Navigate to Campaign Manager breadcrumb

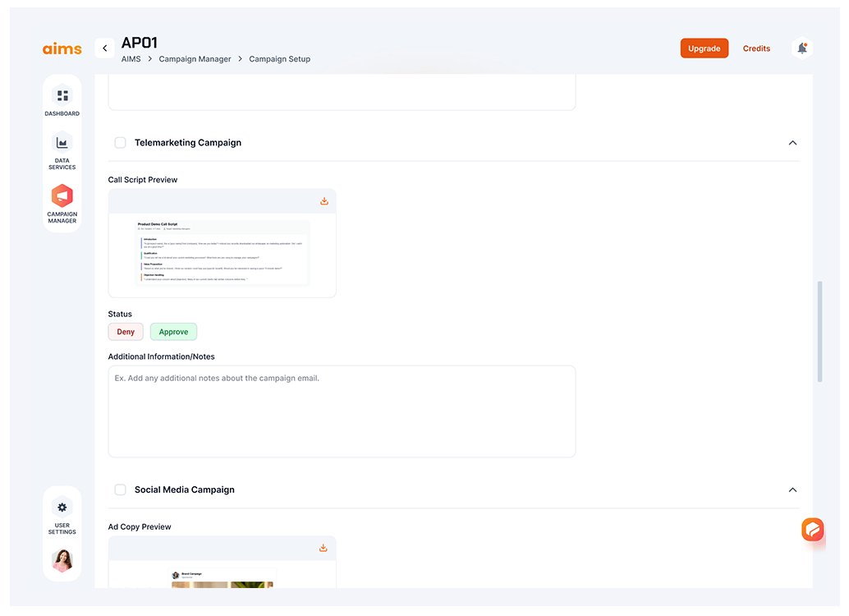click(195, 59)
